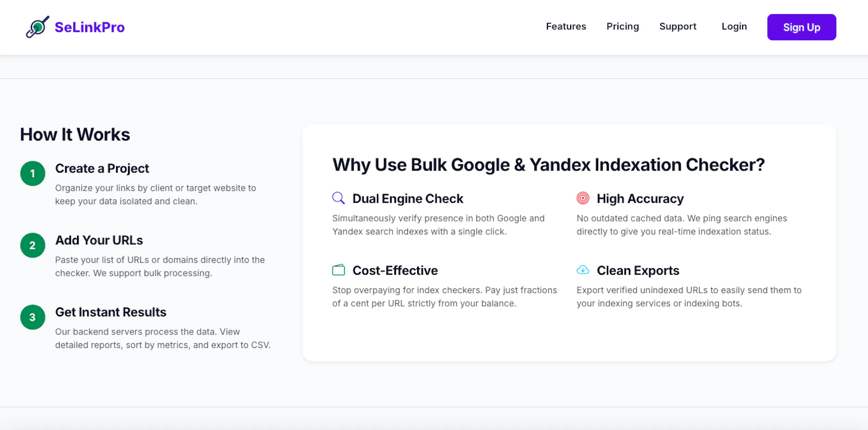Click the SeLinkPro logo icon

(x=37, y=27)
